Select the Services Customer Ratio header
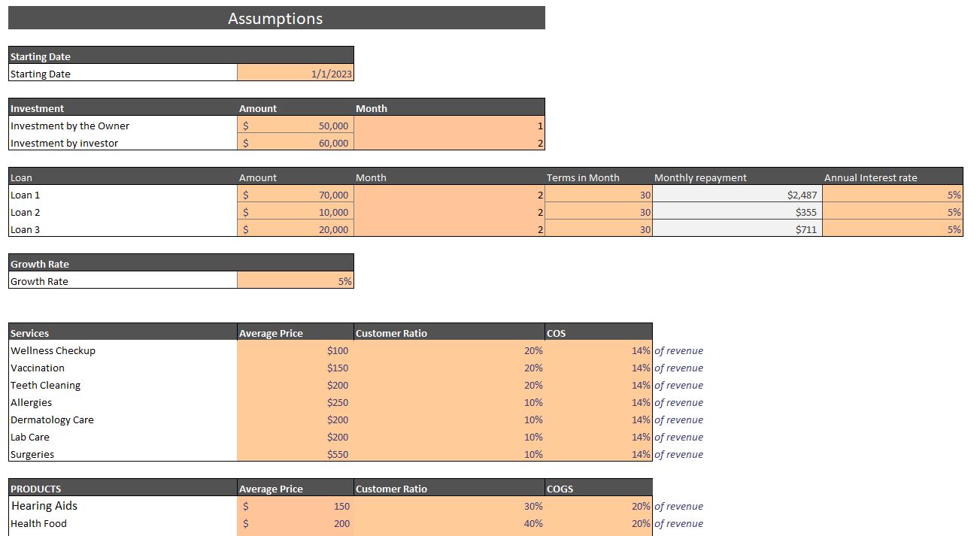The width and height of the screenshot is (980, 536). [x=449, y=333]
